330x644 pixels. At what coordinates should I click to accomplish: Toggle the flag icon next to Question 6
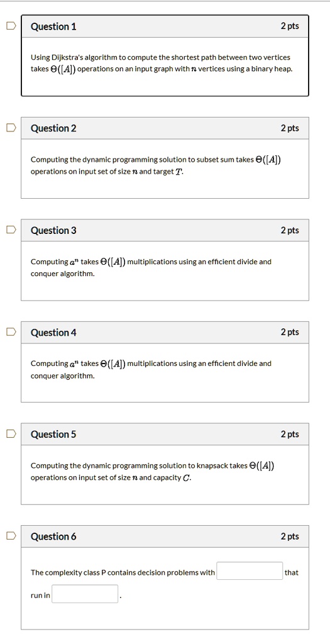(x=11, y=536)
